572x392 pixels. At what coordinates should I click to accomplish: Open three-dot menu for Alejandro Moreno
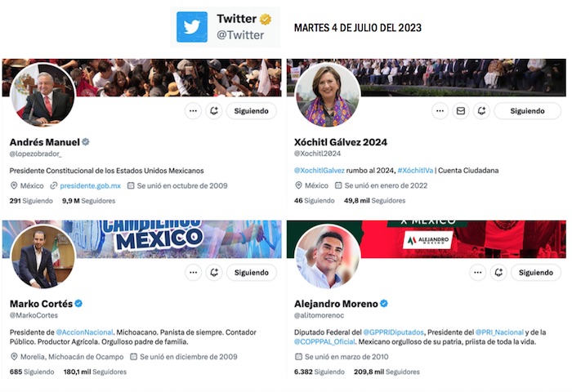coord(477,273)
